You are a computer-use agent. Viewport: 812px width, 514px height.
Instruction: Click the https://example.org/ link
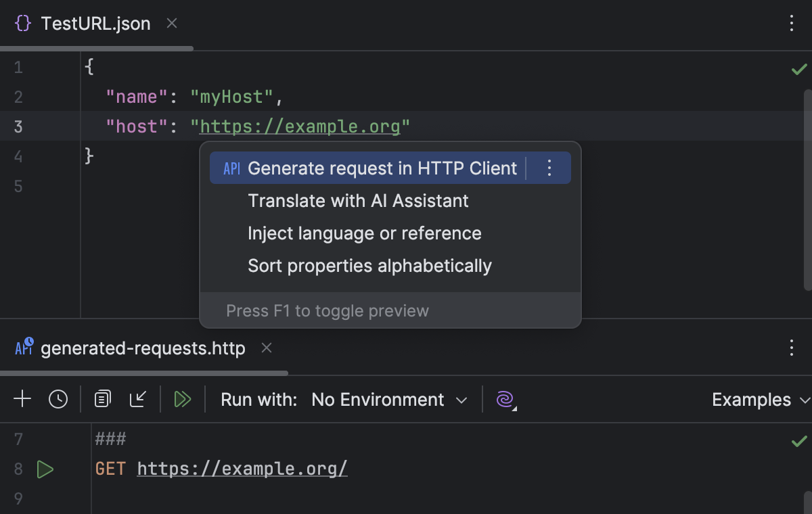(x=242, y=469)
